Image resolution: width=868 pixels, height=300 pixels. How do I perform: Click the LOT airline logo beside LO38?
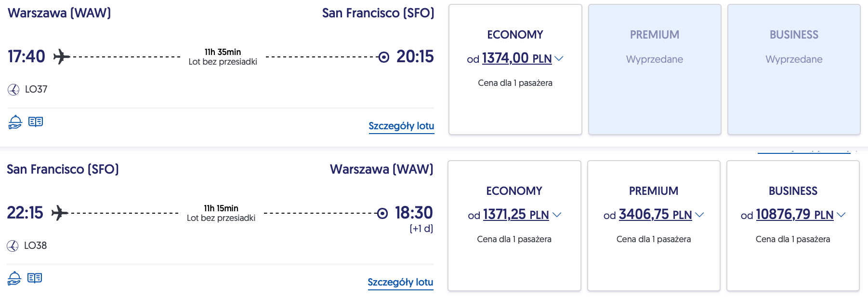[13, 245]
